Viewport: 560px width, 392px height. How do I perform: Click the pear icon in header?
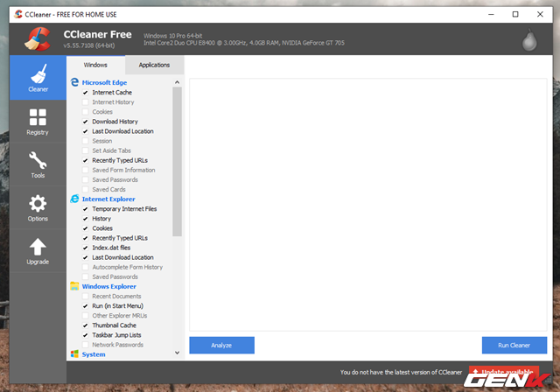click(x=529, y=40)
